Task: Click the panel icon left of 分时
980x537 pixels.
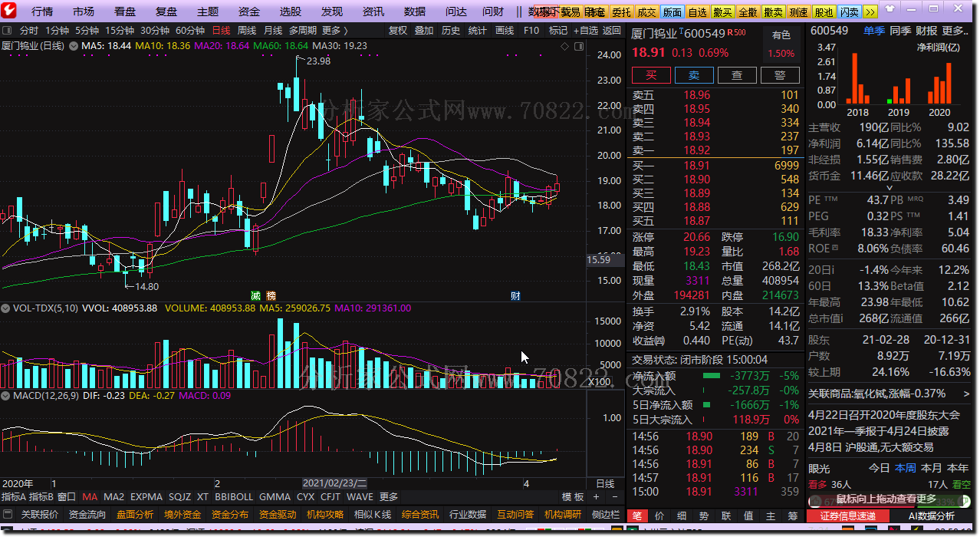Action: [7, 31]
